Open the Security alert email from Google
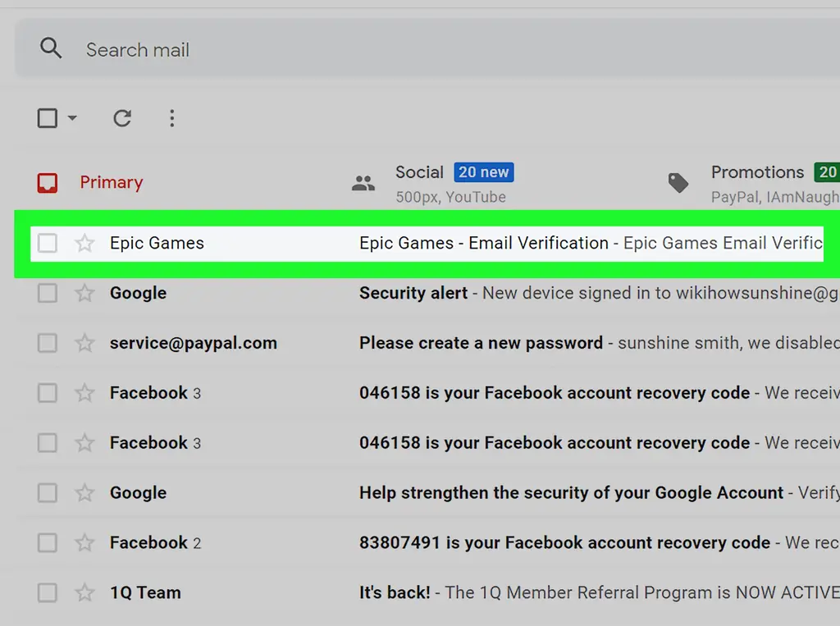Viewport: 840px width, 626px height. pyautogui.click(x=427, y=293)
